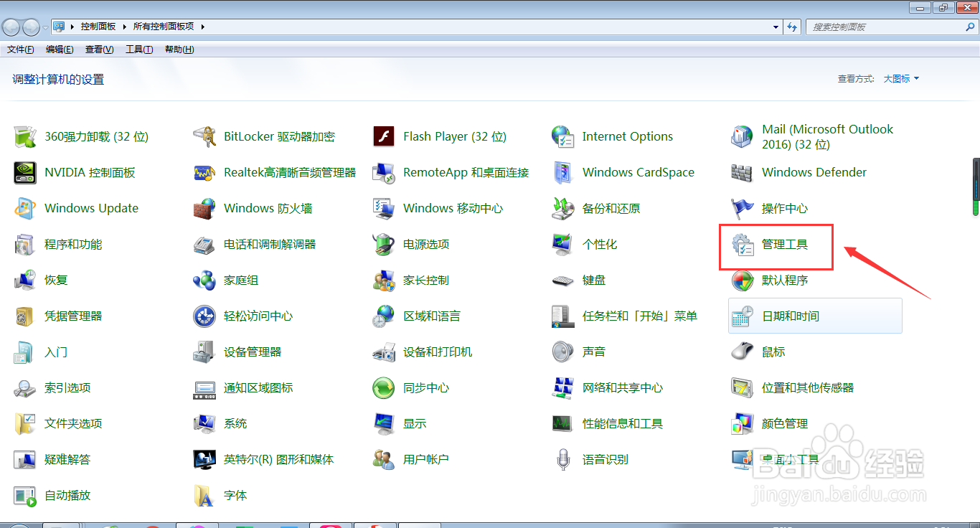Open the 默认程序 icon
The height and width of the screenshot is (528, 980).
coord(743,280)
